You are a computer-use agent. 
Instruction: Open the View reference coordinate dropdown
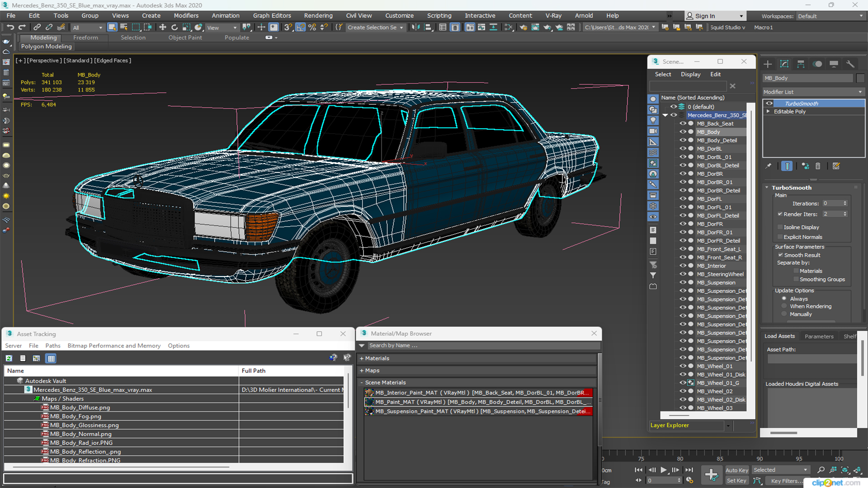pos(222,28)
